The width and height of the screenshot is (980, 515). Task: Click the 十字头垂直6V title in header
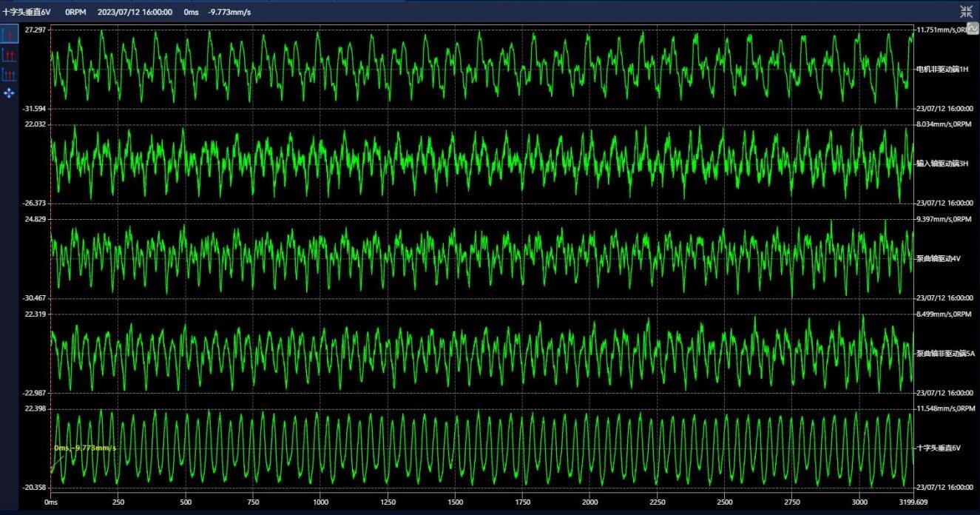(x=27, y=12)
